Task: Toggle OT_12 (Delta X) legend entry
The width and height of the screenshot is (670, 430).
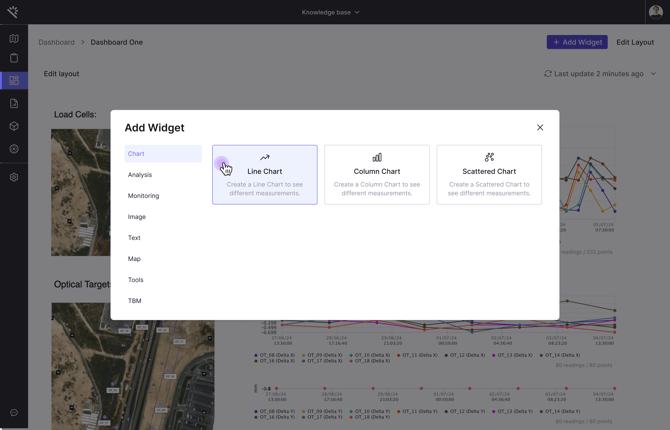Action: coord(465,355)
